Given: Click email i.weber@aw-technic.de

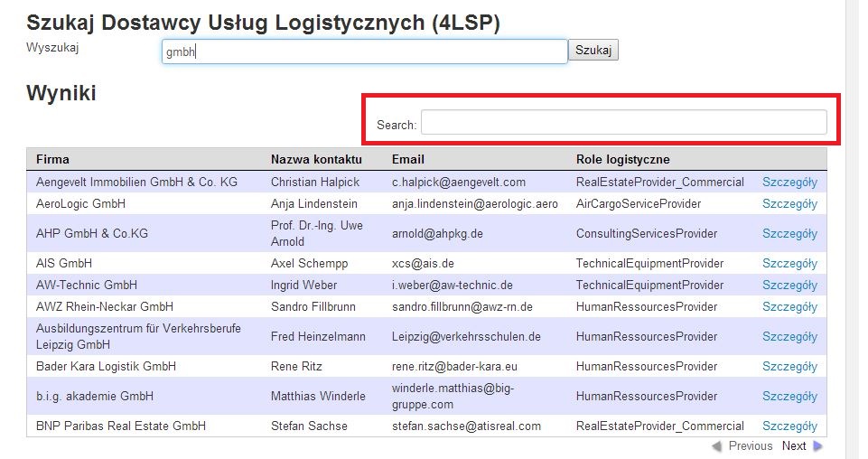Looking at the screenshot, I should click(x=453, y=286).
